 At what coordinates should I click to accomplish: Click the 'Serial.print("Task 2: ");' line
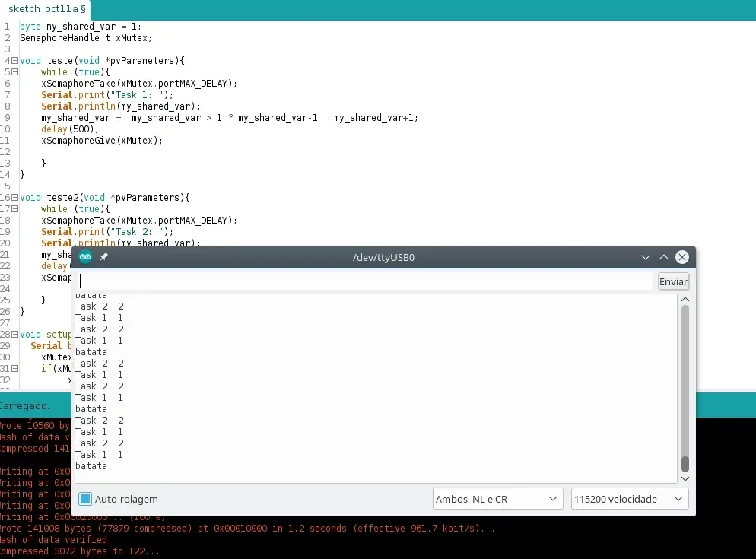click(x=107, y=231)
